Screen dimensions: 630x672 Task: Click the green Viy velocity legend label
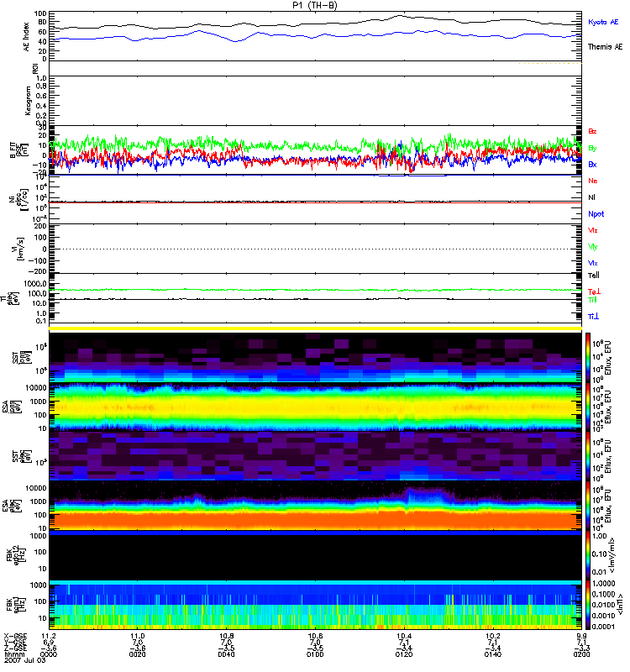(x=592, y=247)
